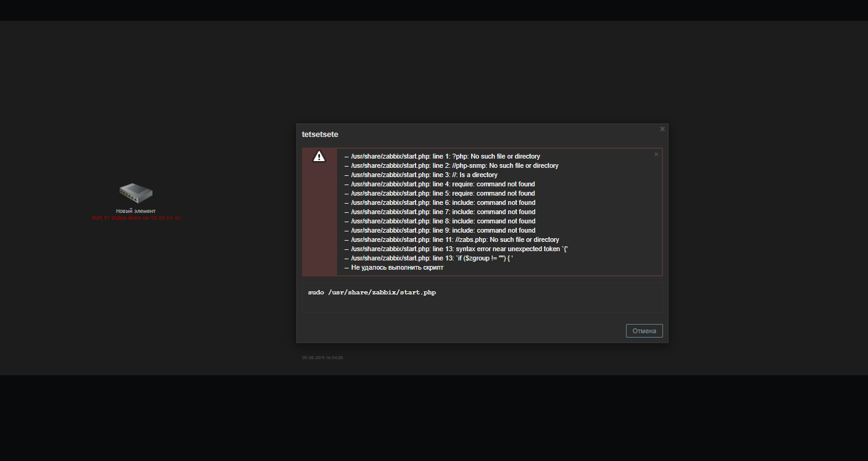Click the line 1 ?php error entry
This screenshot has width=868, height=461.
point(441,156)
